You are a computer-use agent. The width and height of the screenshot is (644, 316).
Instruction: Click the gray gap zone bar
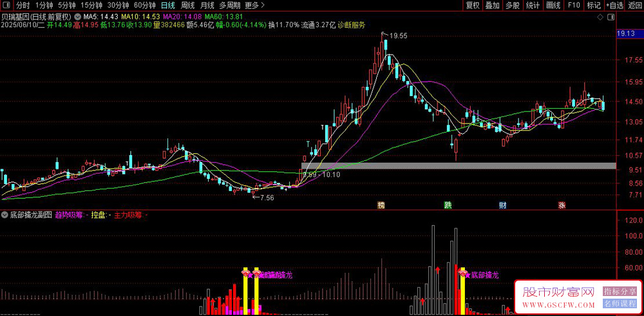click(459, 166)
